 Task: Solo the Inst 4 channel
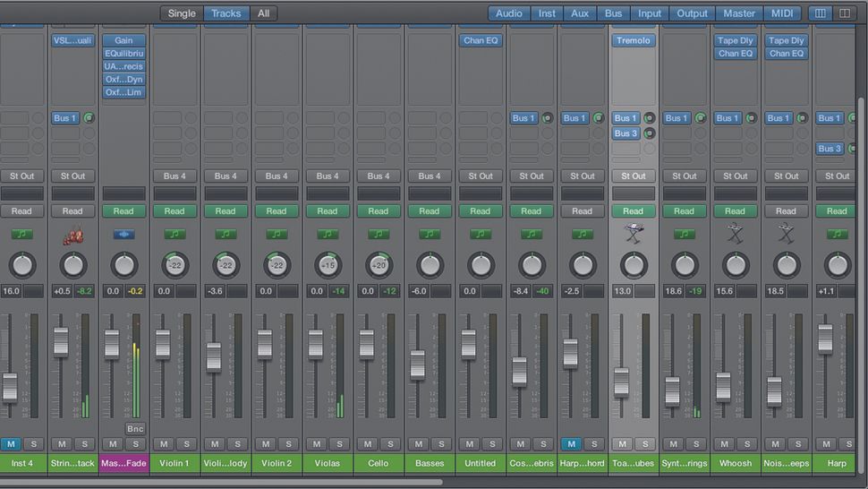(x=34, y=444)
